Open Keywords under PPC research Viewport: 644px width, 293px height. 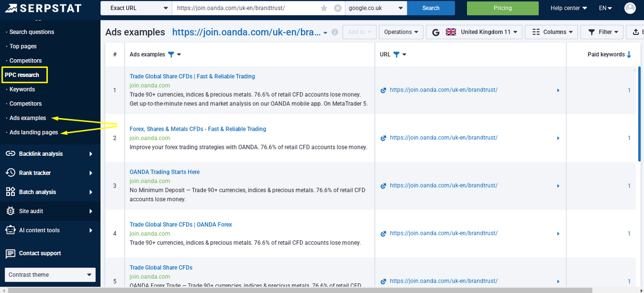point(22,89)
